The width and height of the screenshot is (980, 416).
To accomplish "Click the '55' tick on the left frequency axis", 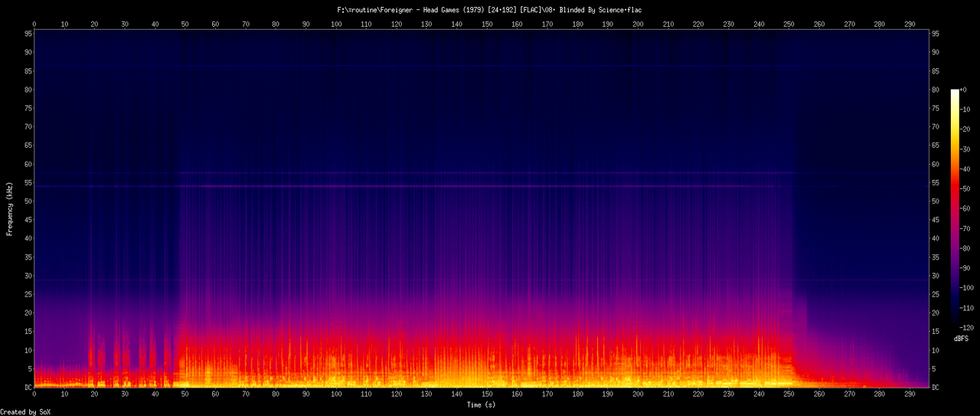I will [x=28, y=182].
